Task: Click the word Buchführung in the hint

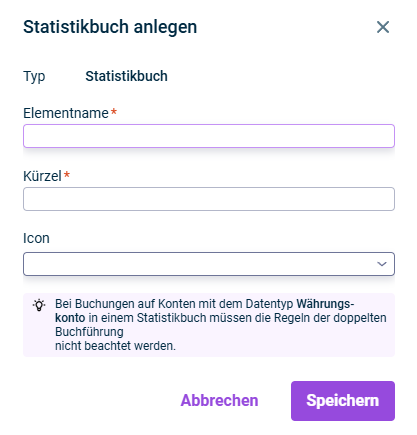Action: tap(89, 332)
